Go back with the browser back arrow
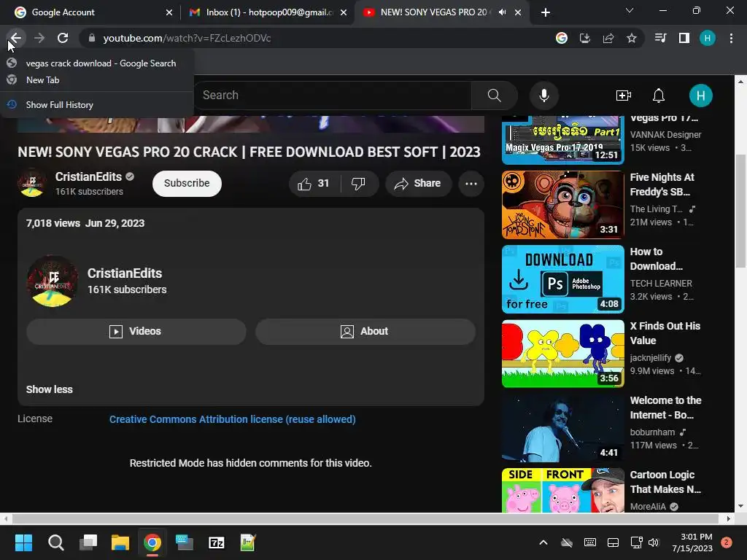Image resolution: width=747 pixels, height=560 pixels. click(x=16, y=38)
